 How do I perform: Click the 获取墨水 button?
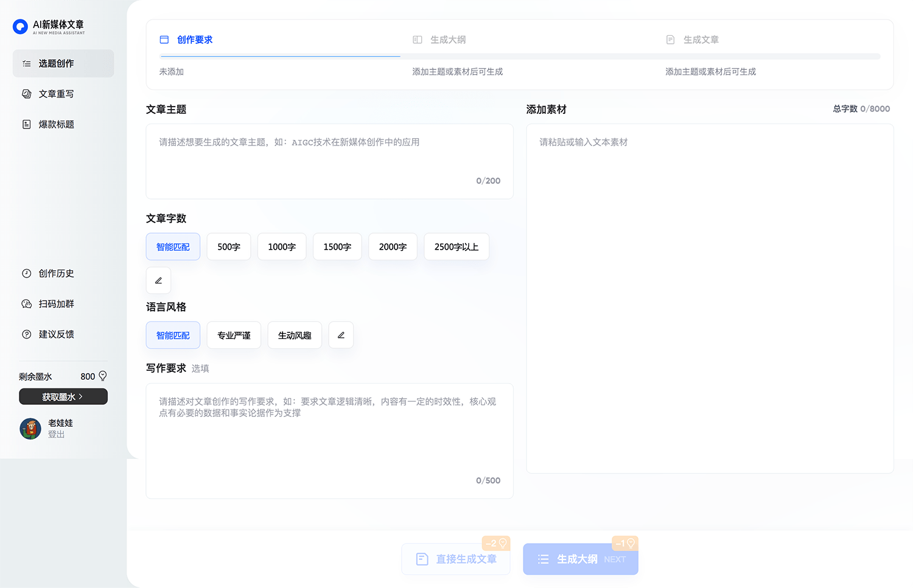coord(63,396)
